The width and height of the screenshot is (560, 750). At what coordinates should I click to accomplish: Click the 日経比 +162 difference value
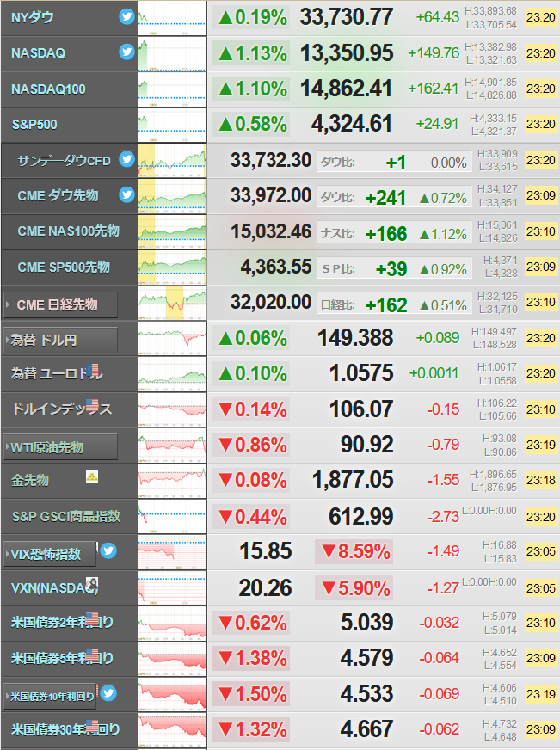click(386, 305)
